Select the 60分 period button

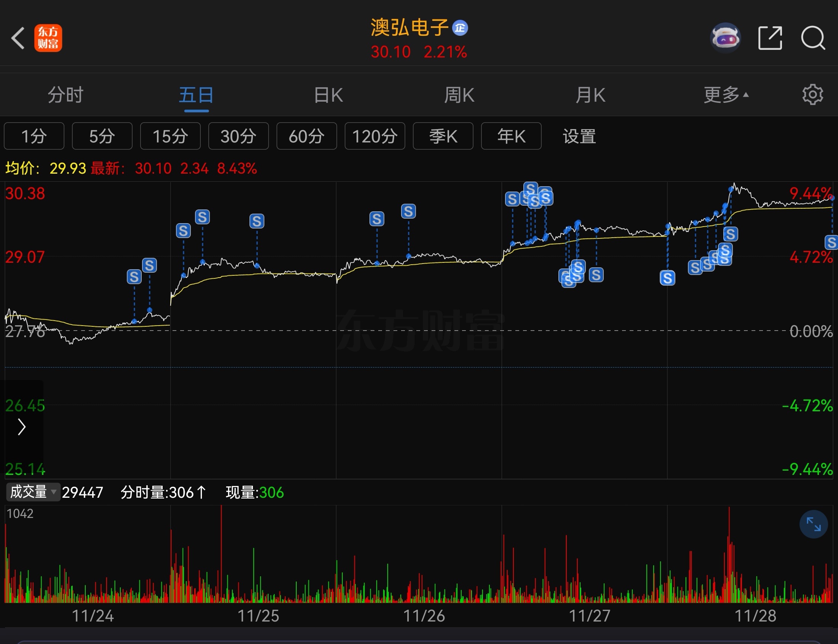[x=306, y=136]
